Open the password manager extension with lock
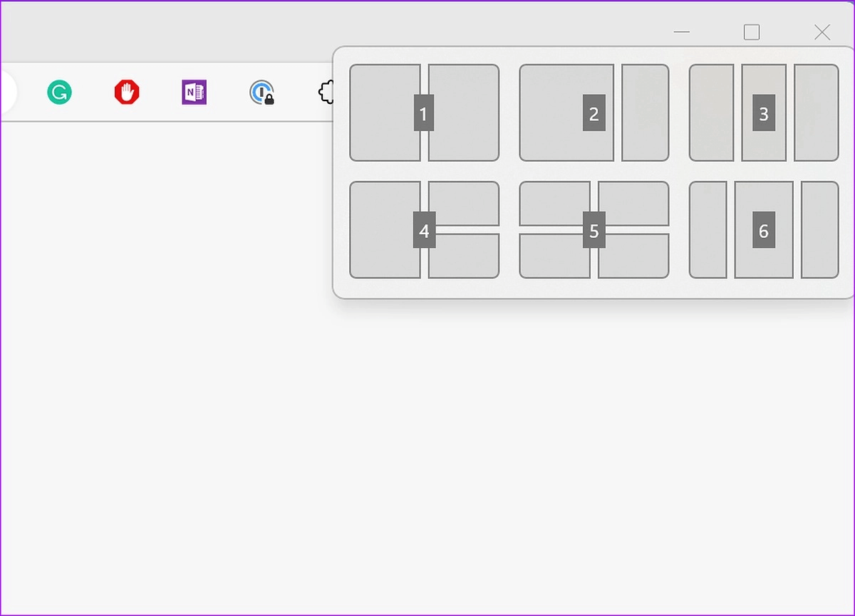This screenshot has height=616, width=855. pyautogui.click(x=261, y=93)
